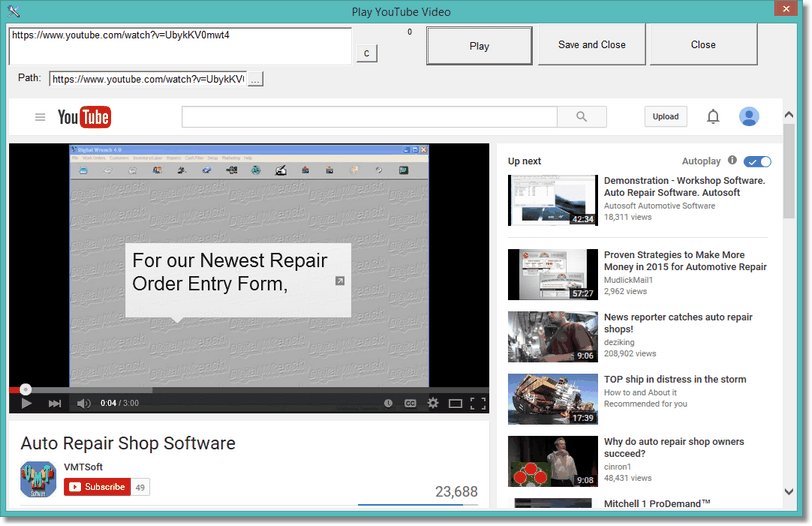Skip to the next video
Viewport: 812px width, 526px height.
55,403
